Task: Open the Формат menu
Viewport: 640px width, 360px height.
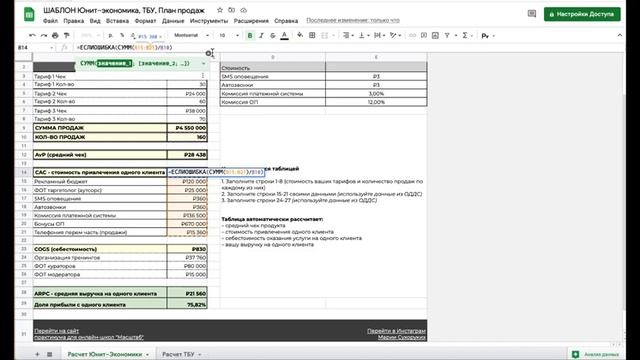Action: tap(145, 21)
